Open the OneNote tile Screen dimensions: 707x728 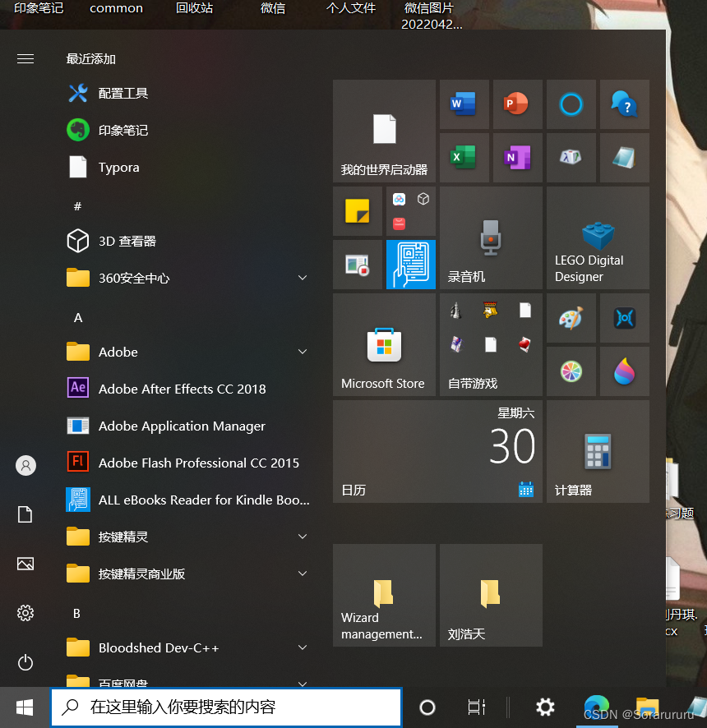(517, 157)
